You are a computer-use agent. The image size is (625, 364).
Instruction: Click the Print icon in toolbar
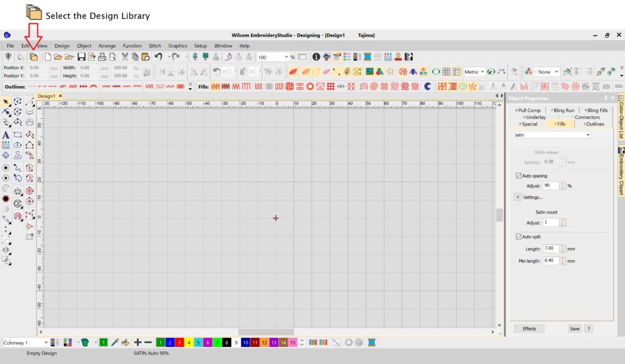pos(103,57)
